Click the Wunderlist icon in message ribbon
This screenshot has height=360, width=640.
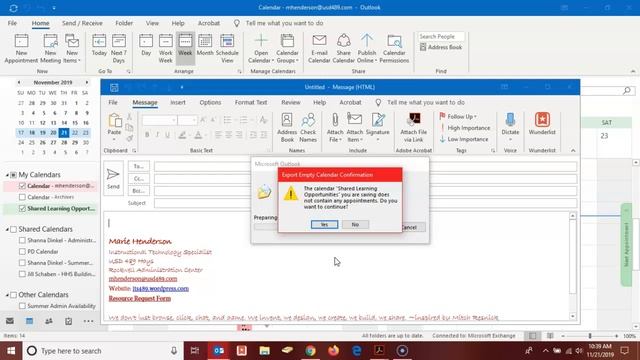[x=542, y=124]
